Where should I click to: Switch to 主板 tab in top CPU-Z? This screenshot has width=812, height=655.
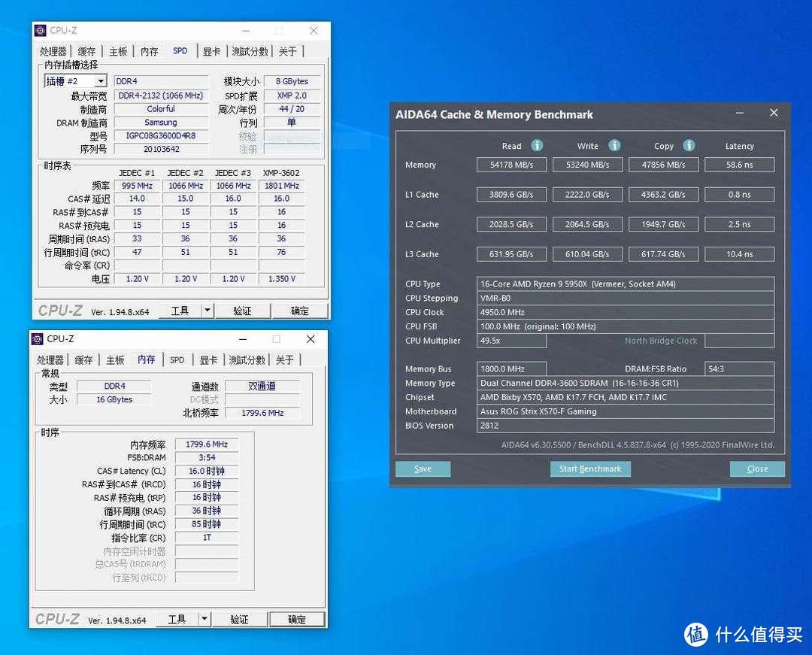tap(118, 51)
